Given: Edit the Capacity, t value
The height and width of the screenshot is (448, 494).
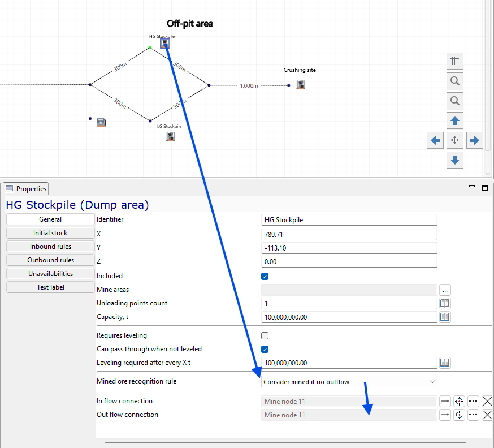Looking at the screenshot, I should point(349,317).
